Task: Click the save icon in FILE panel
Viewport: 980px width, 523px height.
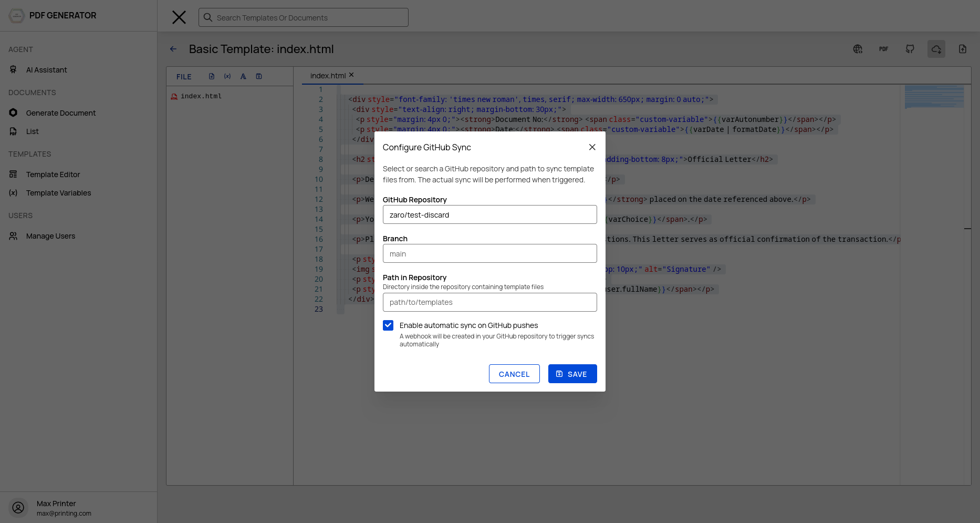Action: [259, 76]
